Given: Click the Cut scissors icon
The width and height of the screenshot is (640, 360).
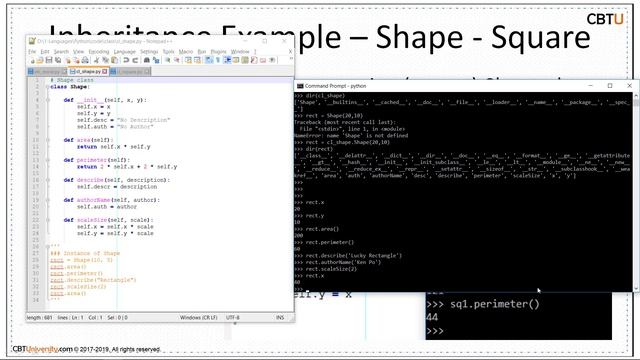Looking at the screenshot, I should 97,60.
